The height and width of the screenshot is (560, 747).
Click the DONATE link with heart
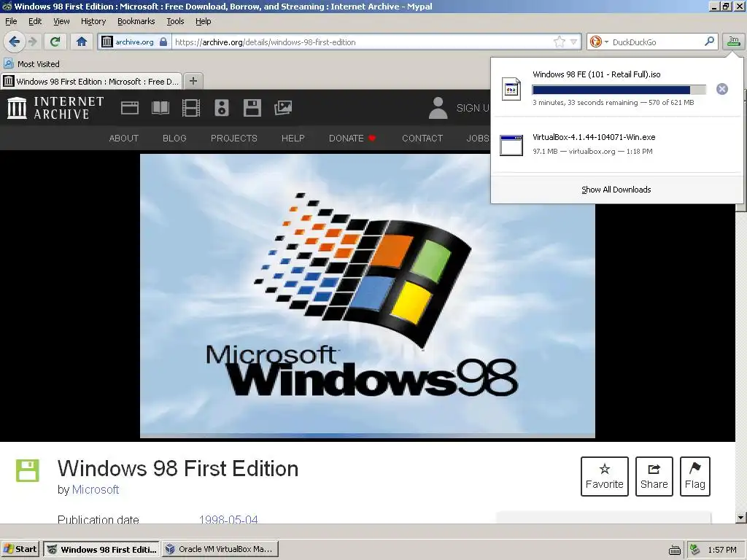pos(352,138)
